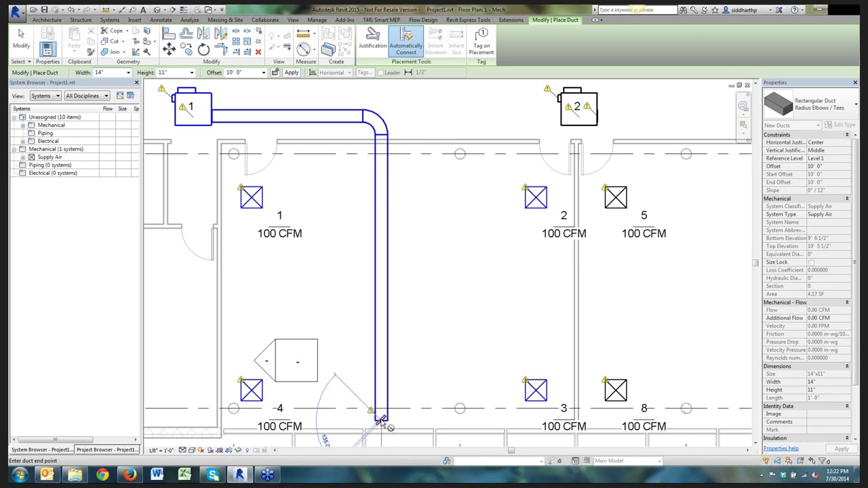Click the Rectangular Duct type thumbnail
Screen dimensions: 868x488
(x=778, y=104)
